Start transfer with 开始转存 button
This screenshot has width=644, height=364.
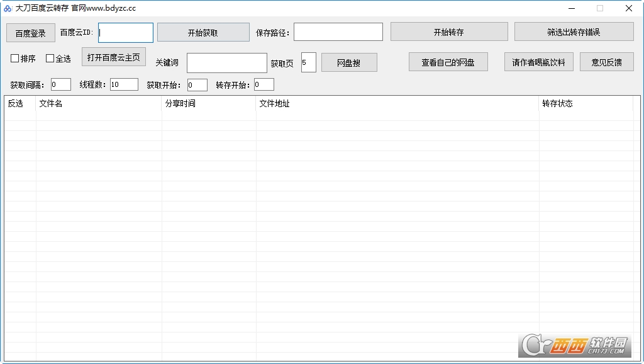point(449,31)
